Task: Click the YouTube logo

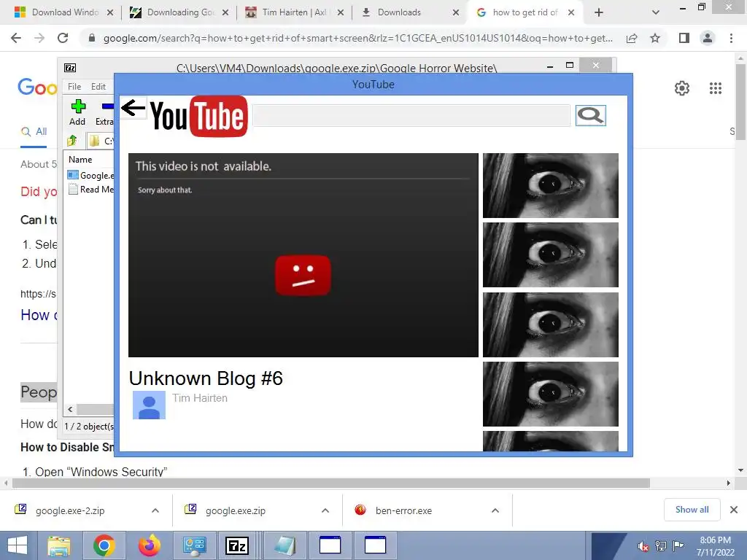Action: click(x=199, y=116)
